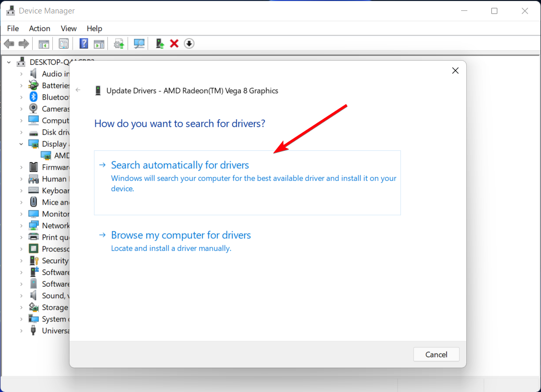Click the Disk drives icon

[34, 133]
